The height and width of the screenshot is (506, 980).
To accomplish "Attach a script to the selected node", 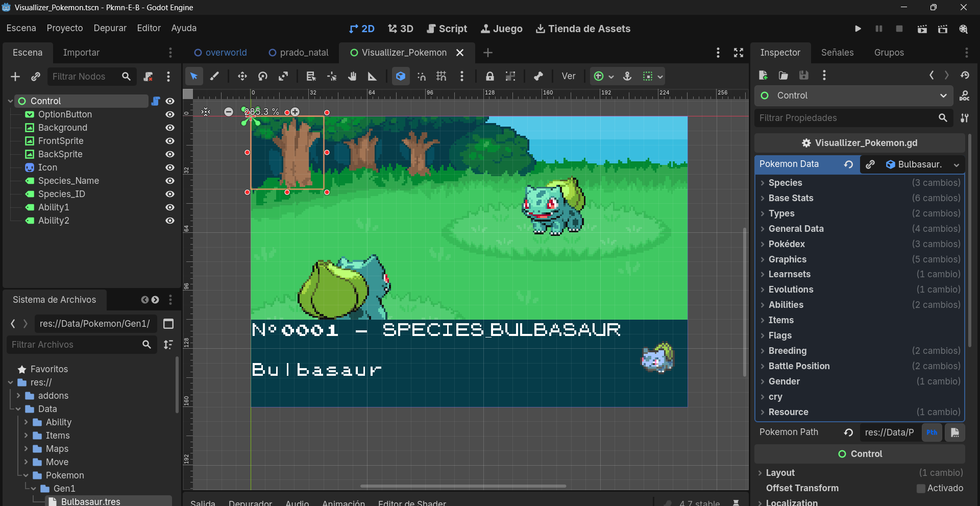I will (148, 77).
